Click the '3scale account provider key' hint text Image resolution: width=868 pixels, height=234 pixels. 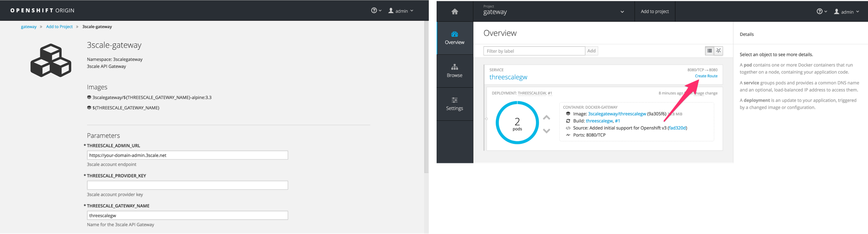[x=115, y=195]
